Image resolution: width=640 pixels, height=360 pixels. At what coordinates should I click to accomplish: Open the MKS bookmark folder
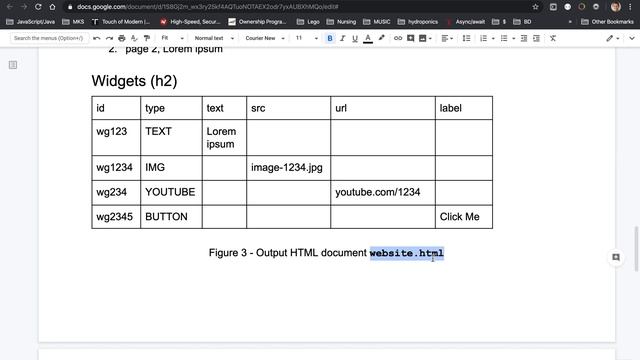pyautogui.click(x=73, y=22)
